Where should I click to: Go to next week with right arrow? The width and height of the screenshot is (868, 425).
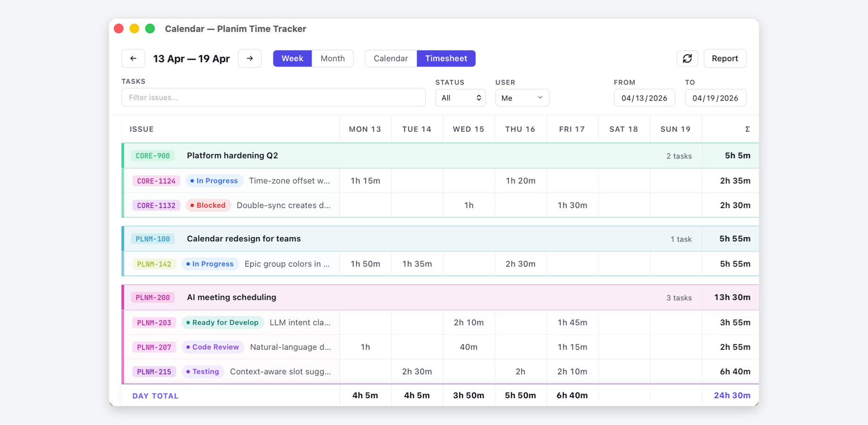tap(250, 59)
